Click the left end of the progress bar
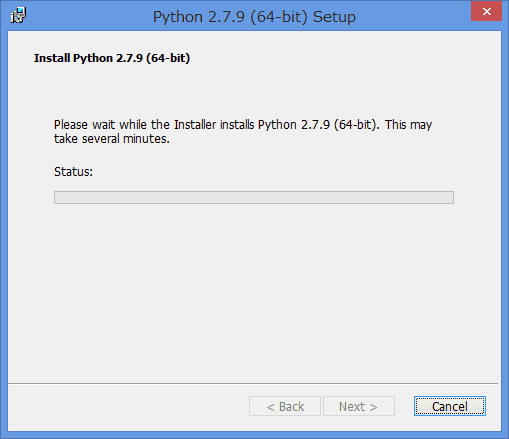This screenshot has width=509, height=439. [58, 197]
